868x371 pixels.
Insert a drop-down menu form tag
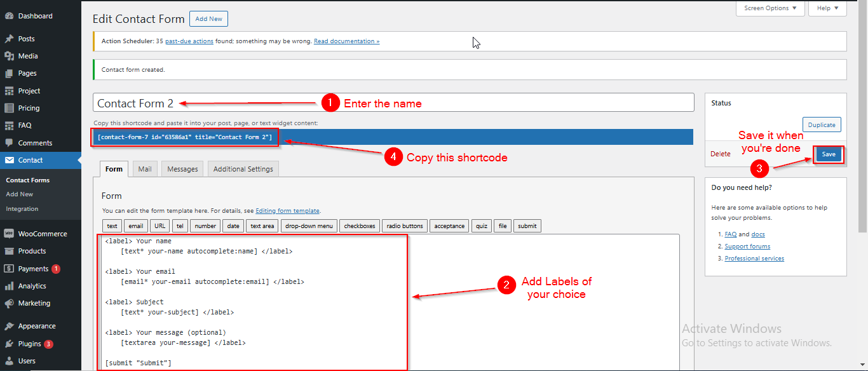click(309, 226)
